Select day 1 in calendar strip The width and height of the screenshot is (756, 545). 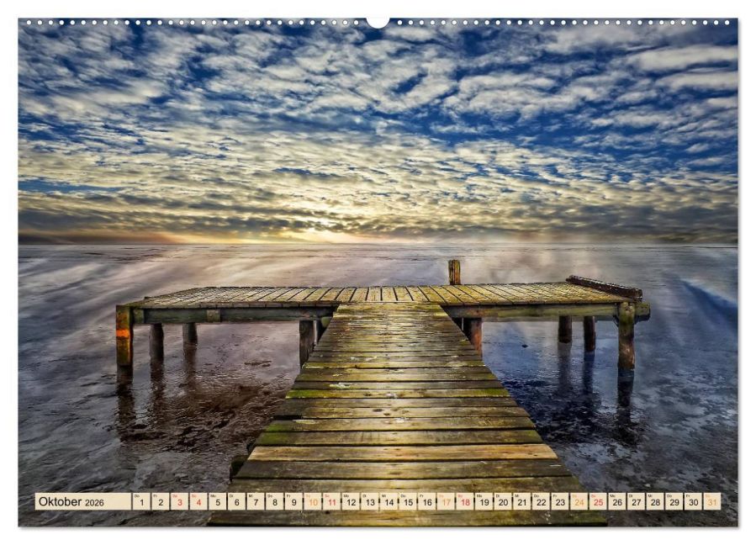pos(141,502)
